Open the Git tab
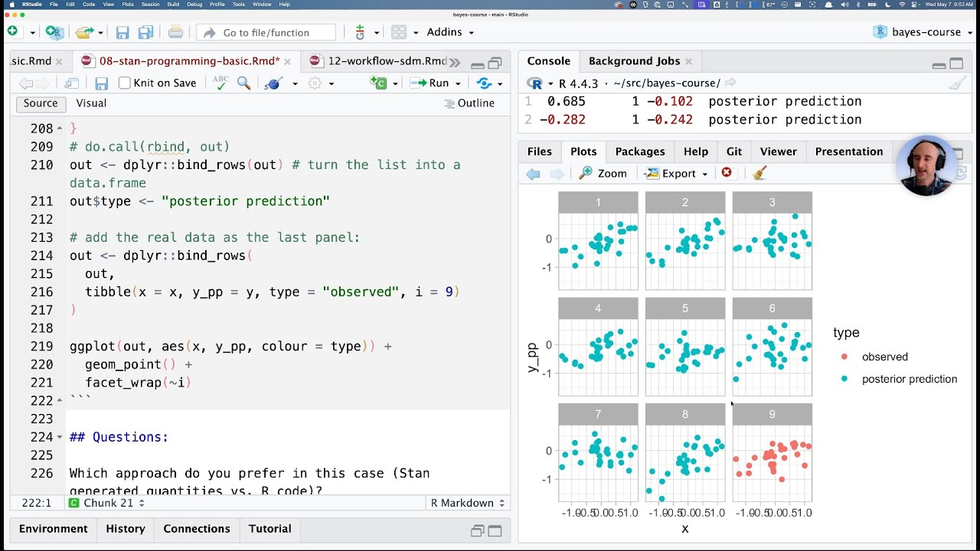Screen dimensions: 980x551 click(734, 152)
